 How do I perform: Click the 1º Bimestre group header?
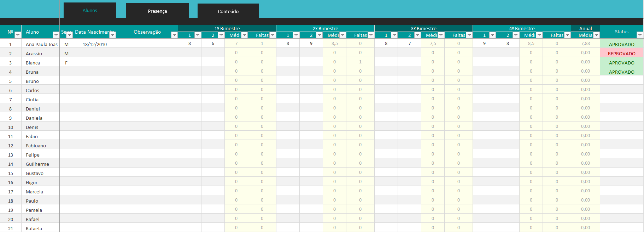[x=227, y=28]
